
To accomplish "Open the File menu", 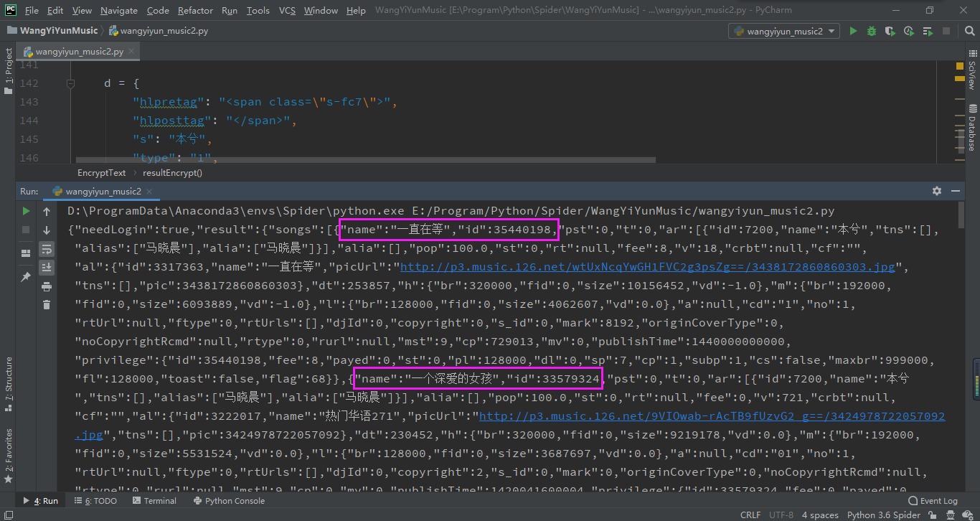I will click(32, 10).
